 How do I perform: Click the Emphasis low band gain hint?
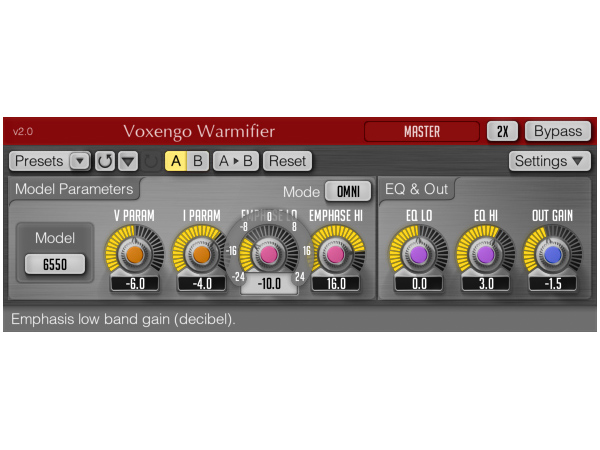(x=123, y=319)
